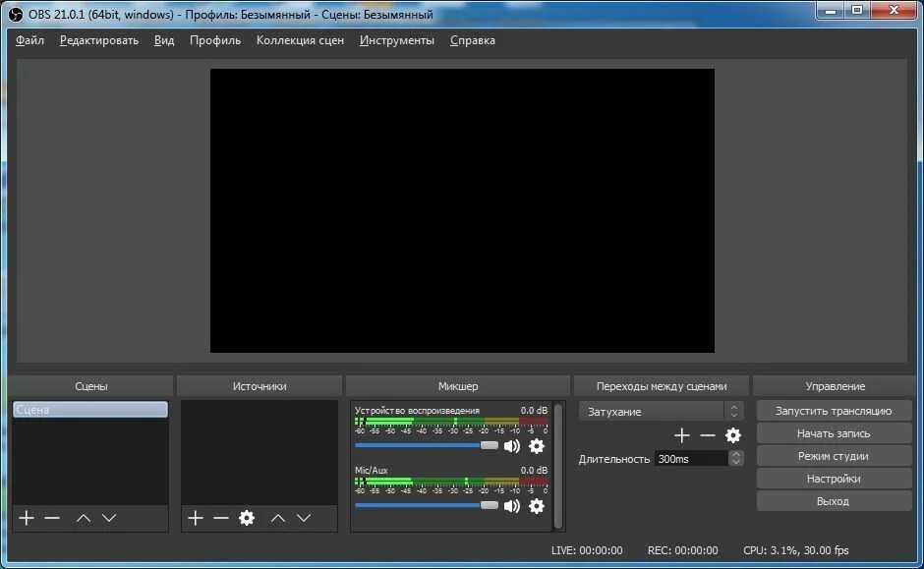Click the black preview canvas

tap(462, 211)
